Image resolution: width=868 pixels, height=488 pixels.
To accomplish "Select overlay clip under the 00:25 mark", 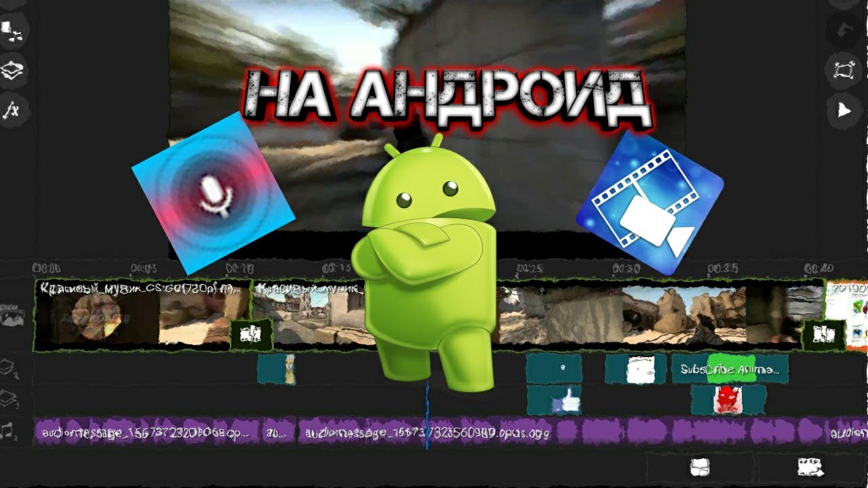I will [x=554, y=369].
